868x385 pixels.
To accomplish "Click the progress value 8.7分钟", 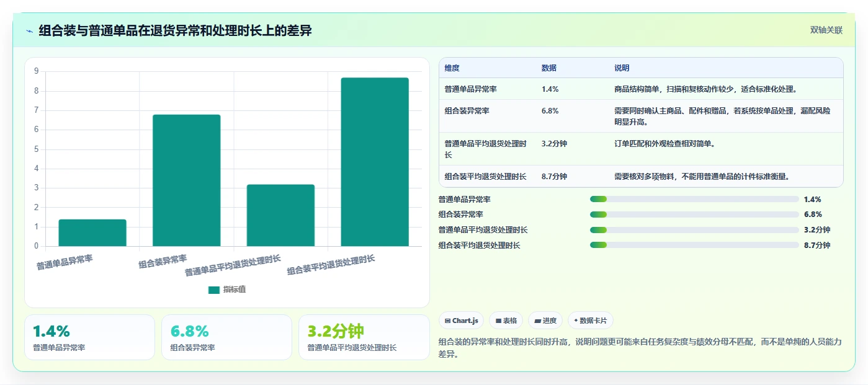I will point(817,246).
